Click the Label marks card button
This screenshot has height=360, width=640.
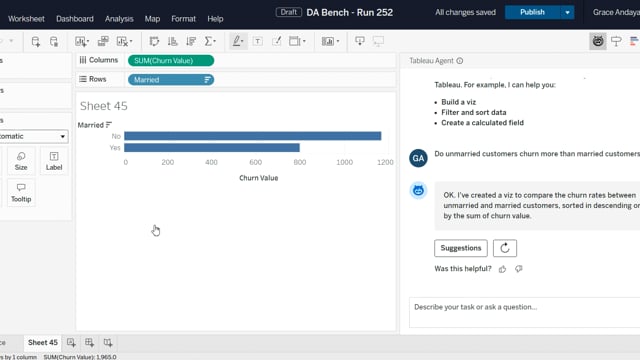[x=54, y=161]
